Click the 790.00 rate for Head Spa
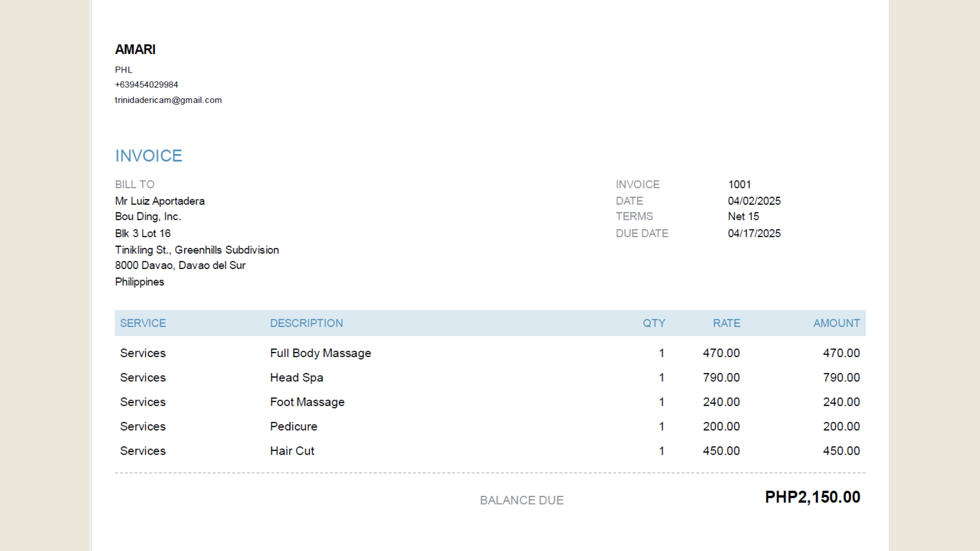Image resolution: width=980 pixels, height=551 pixels. coord(721,378)
